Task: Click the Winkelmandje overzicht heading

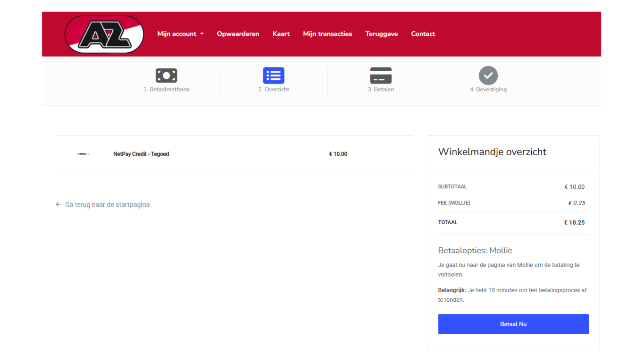Action: click(492, 152)
